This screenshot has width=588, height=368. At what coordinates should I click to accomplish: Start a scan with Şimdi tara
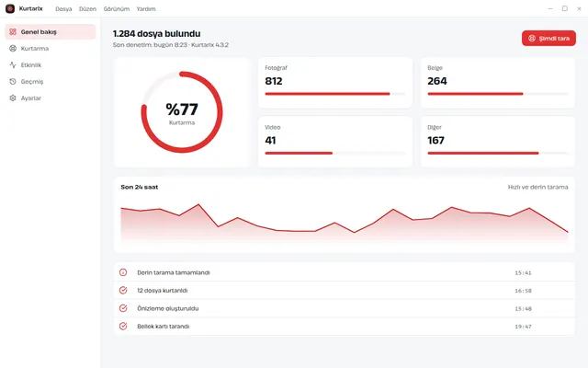[548, 39]
